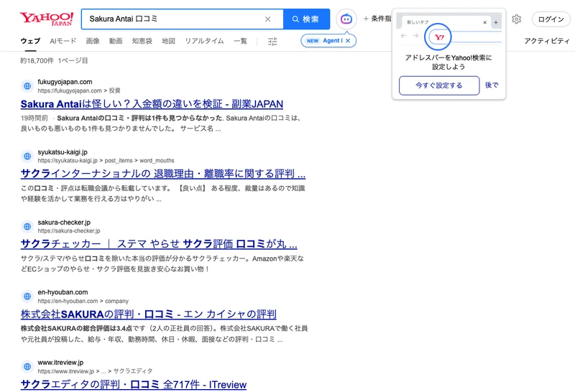This screenshot has height=392, width=575.
Task: Open the search filter sliders icon
Action: (x=272, y=42)
